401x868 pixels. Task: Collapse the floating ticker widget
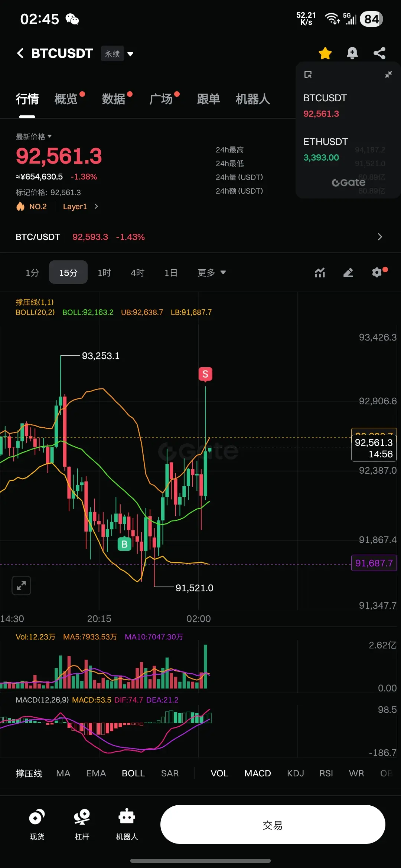(x=388, y=75)
